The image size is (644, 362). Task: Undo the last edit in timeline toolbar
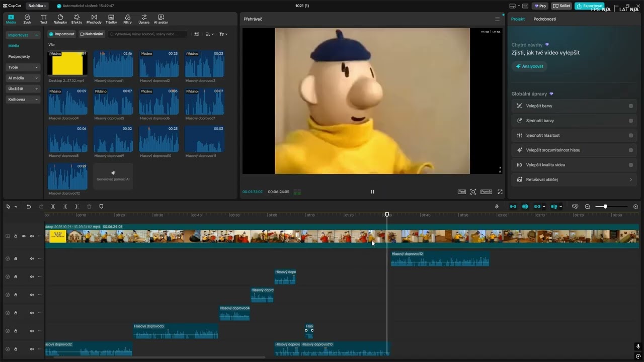tap(29, 207)
